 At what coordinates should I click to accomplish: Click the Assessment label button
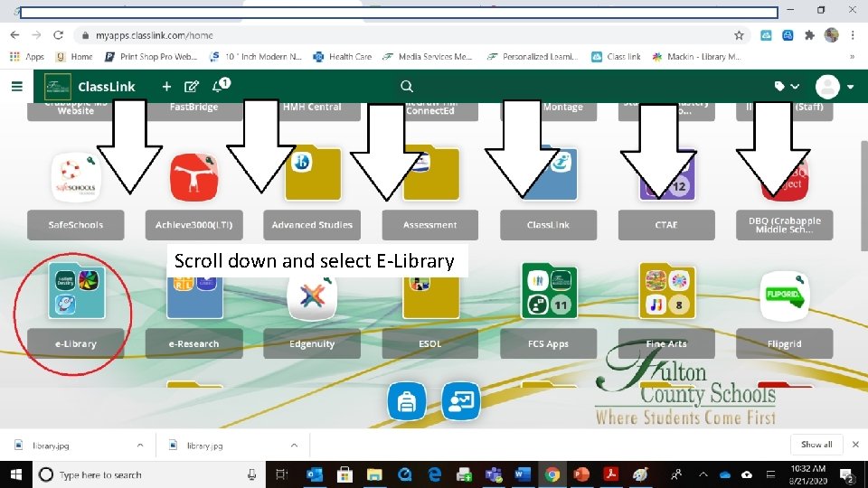430,225
